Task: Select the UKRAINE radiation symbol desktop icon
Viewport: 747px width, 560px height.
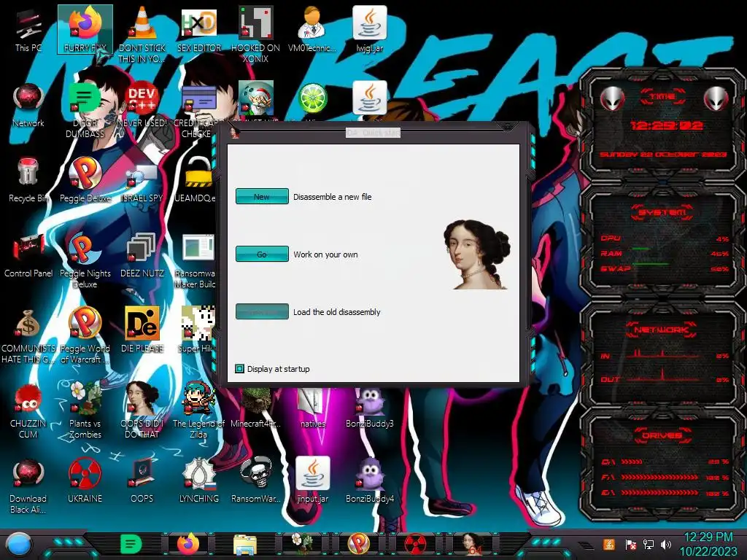Action: [x=85, y=480]
